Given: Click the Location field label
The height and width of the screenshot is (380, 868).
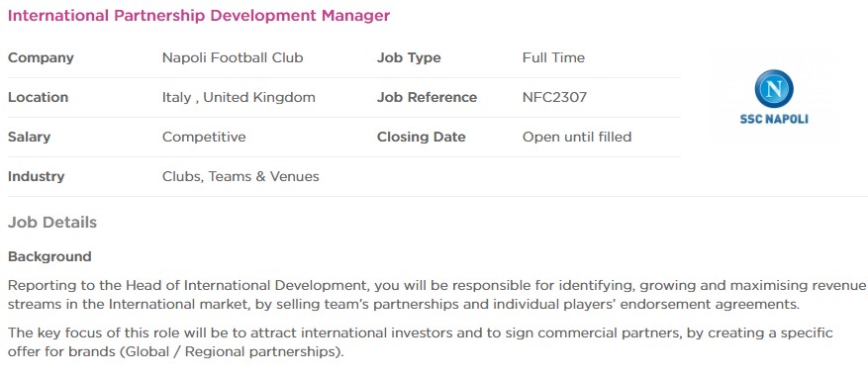Looking at the screenshot, I should coord(38,97).
